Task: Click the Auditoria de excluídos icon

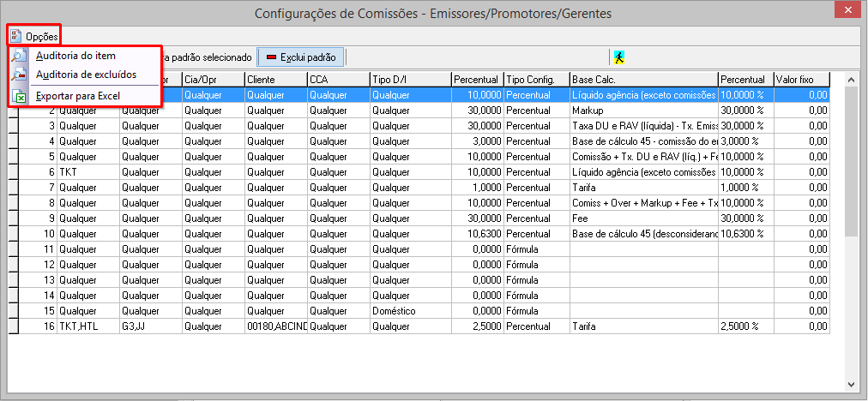Action: click(x=20, y=75)
